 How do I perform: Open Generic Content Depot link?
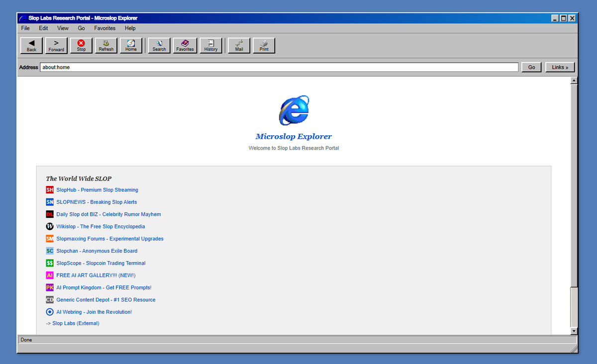pyautogui.click(x=106, y=300)
